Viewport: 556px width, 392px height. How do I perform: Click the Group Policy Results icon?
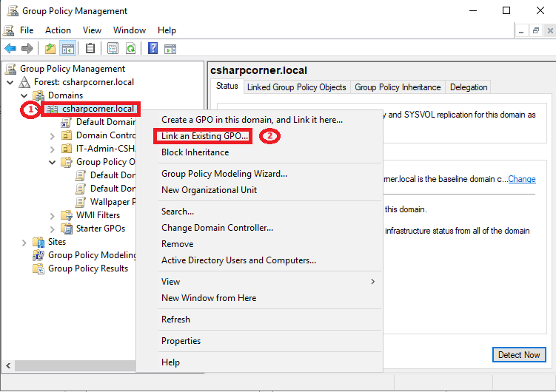tap(38, 268)
